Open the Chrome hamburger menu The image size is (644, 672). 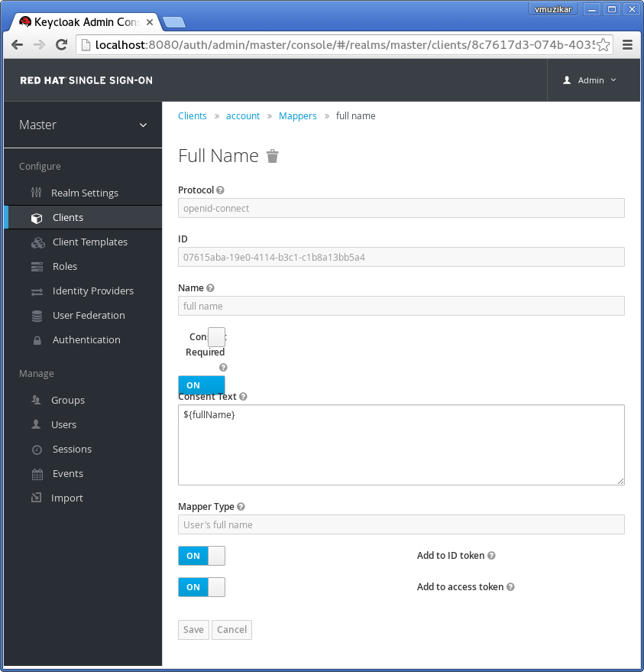(x=627, y=44)
